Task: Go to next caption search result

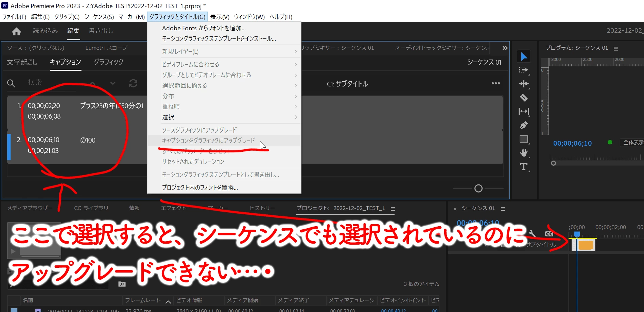Action: coord(113,83)
